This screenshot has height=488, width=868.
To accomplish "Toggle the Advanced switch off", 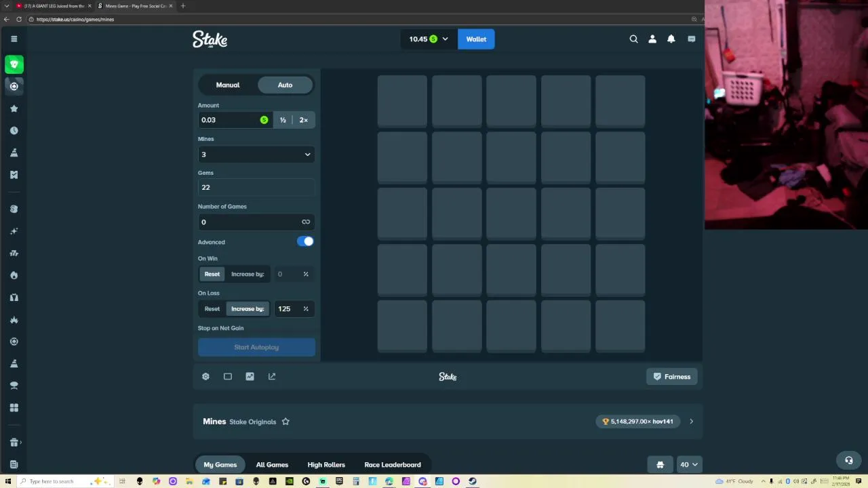I will click(x=305, y=241).
